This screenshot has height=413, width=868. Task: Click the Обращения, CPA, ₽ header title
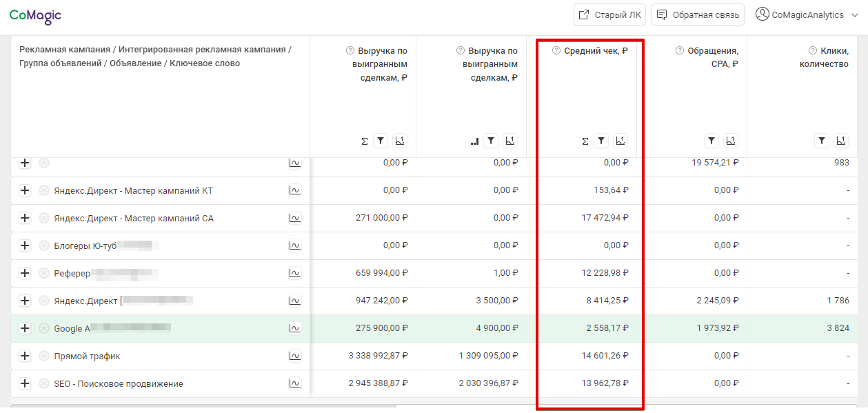click(713, 57)
